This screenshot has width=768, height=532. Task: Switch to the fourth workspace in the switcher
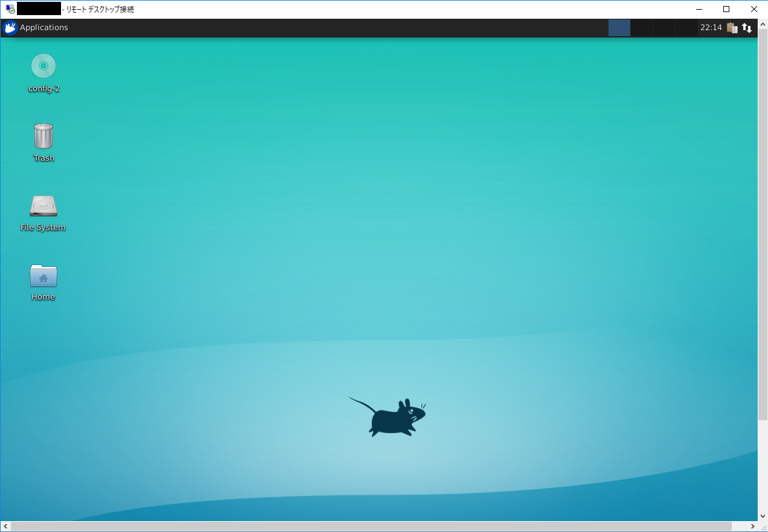coord(686,28)
